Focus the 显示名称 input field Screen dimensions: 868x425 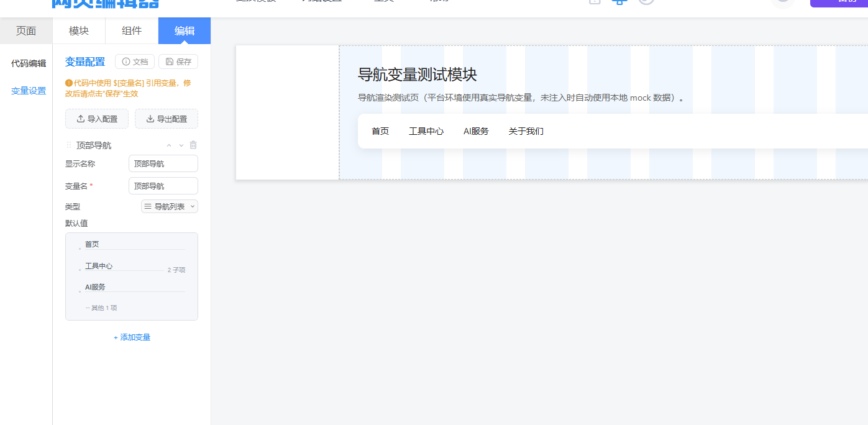163,163
